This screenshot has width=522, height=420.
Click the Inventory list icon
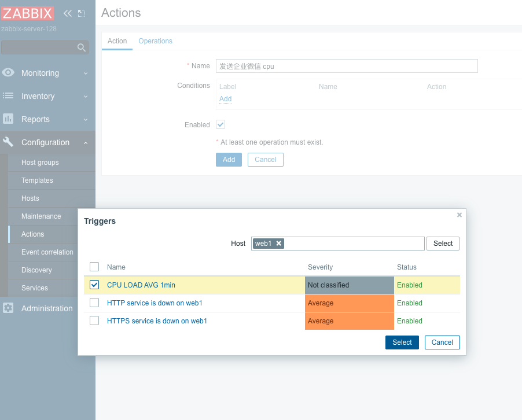pyautogui.click(x=8, y=96)
